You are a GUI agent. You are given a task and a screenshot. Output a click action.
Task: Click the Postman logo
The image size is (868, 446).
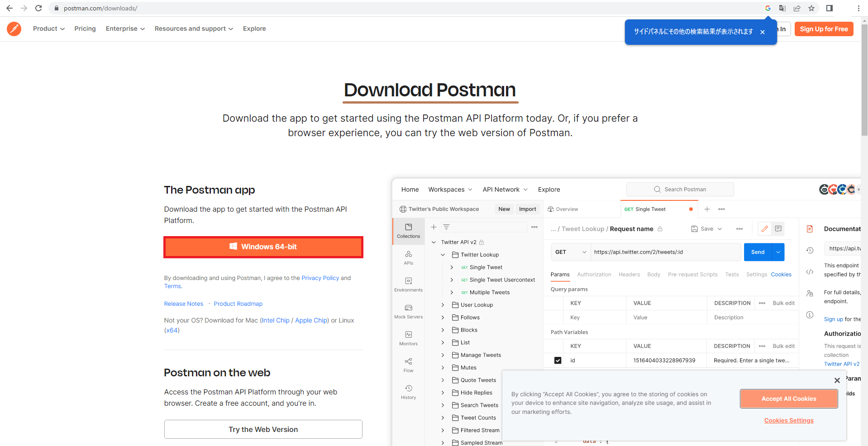click(x=14, y=28)
